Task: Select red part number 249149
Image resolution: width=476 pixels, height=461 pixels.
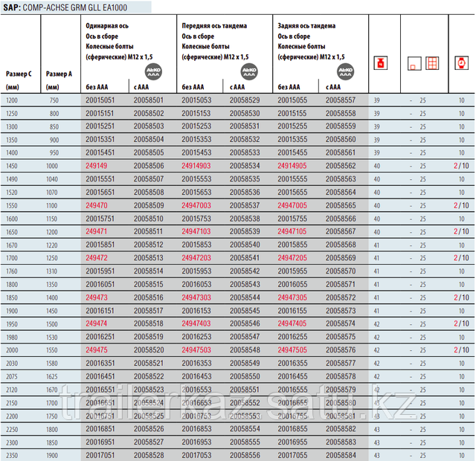Action: pos(96,166)
